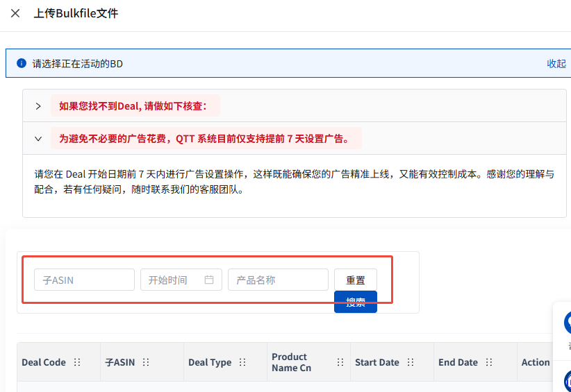Click the Start Date column grip icon
This screenshot has height=392, width=571.
pos(411,362)
